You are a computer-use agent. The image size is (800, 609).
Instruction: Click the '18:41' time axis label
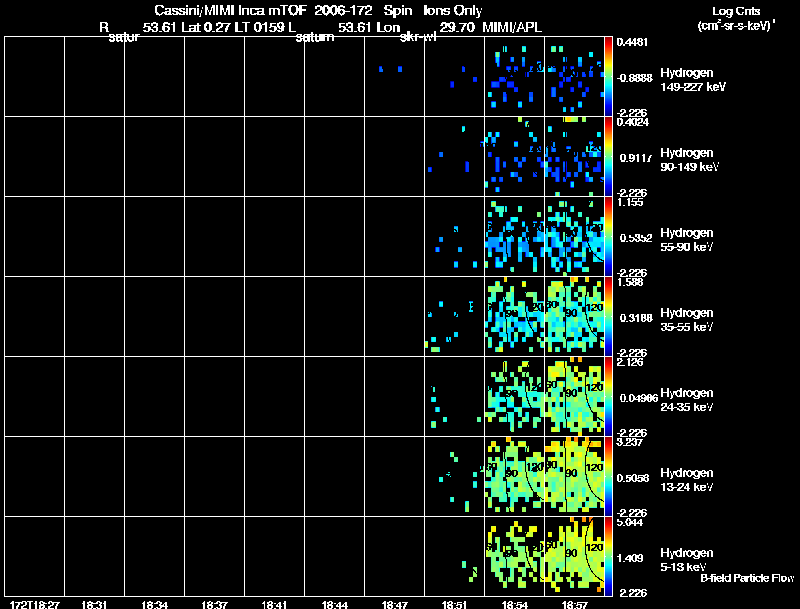point(274,604)
